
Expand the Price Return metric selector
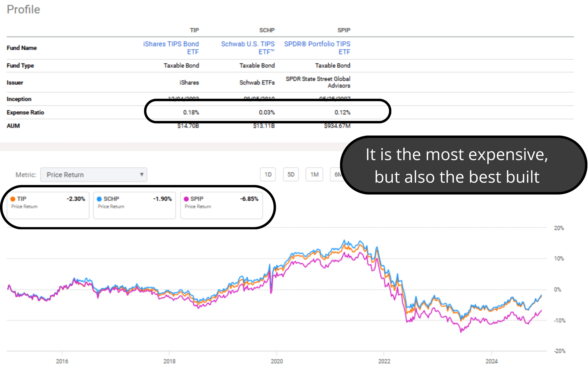[94, 175]
